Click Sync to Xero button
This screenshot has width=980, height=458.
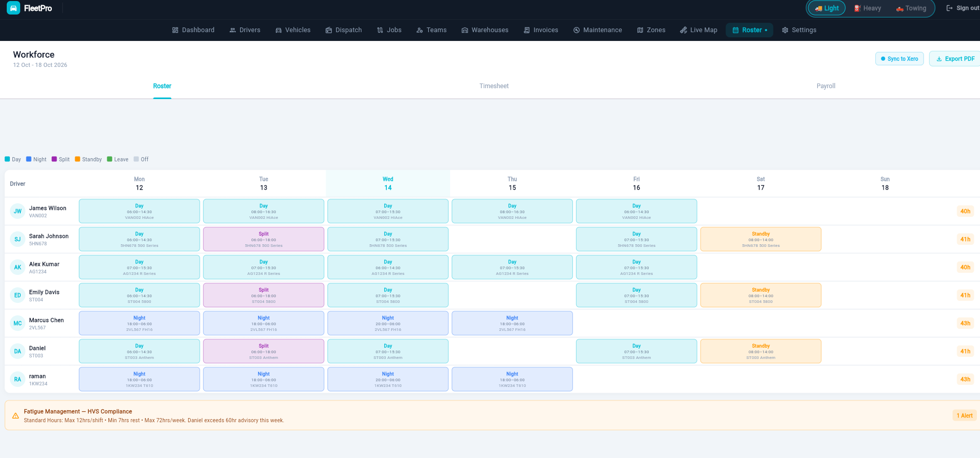tap(899, 59)
